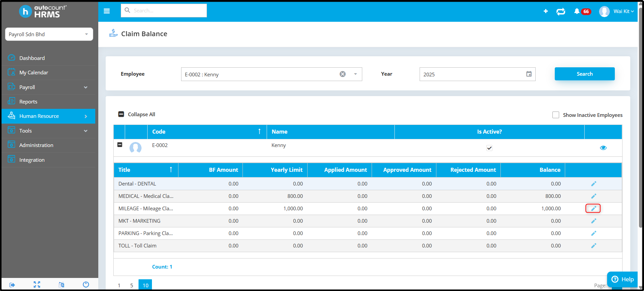Clear the selected employee E-0002
The image size is (644, 291).
pos(342,74)
